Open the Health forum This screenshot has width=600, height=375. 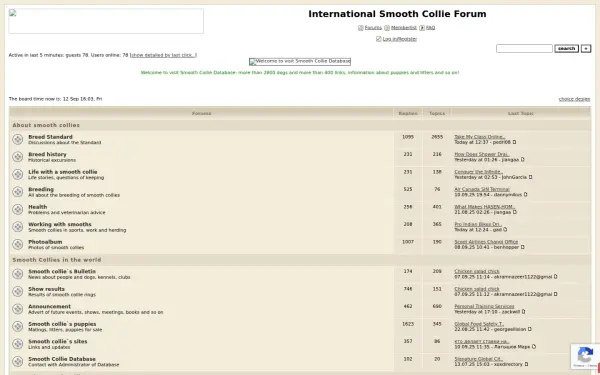[x=38, y=207]
